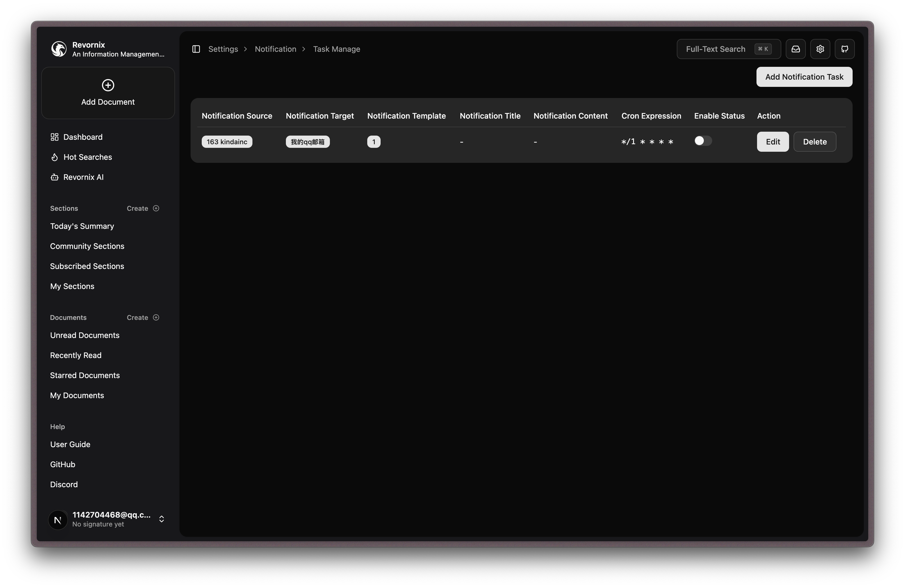Open My Documents

[77, 395]
